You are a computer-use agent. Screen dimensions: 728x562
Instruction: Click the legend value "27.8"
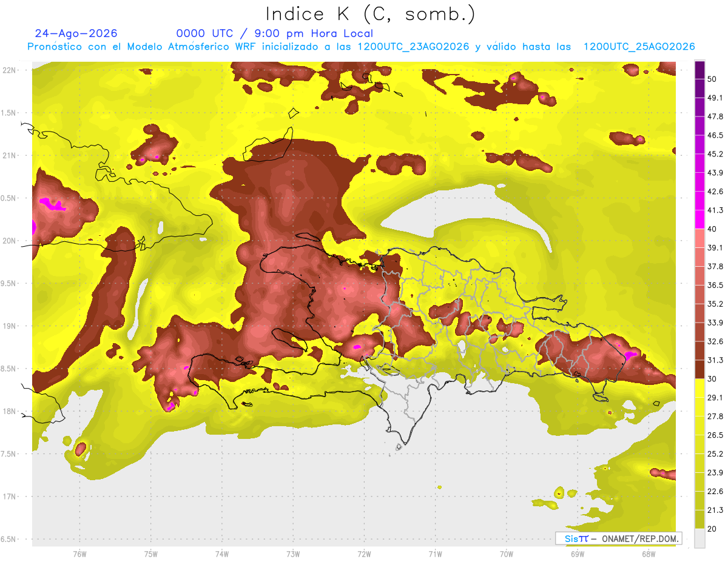[716, 416]
